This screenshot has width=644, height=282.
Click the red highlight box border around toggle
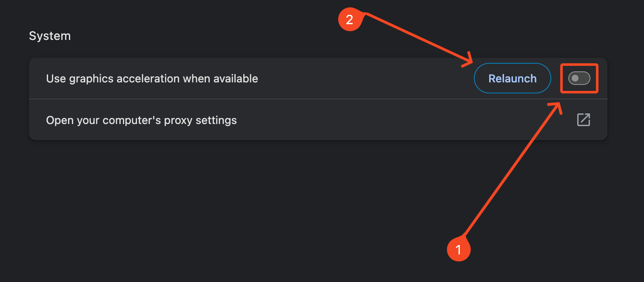(579, 65)
